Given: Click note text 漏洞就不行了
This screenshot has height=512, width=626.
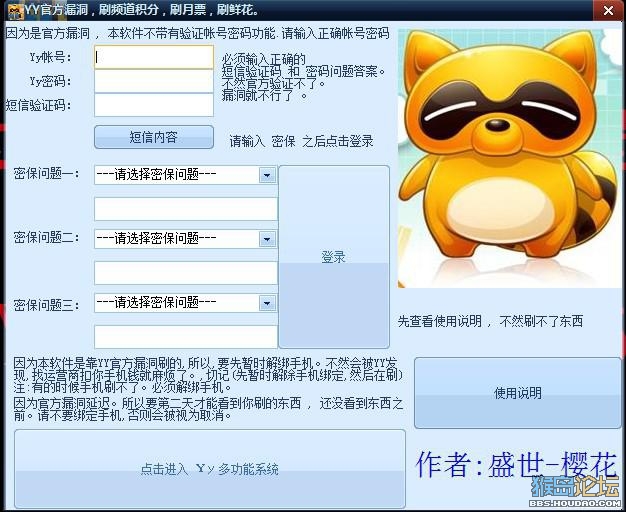Looking at the screenshot, I should coord(265,95).
